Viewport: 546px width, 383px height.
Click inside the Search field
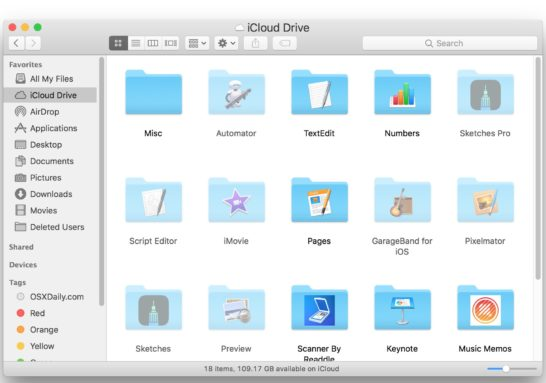(450, 43)
